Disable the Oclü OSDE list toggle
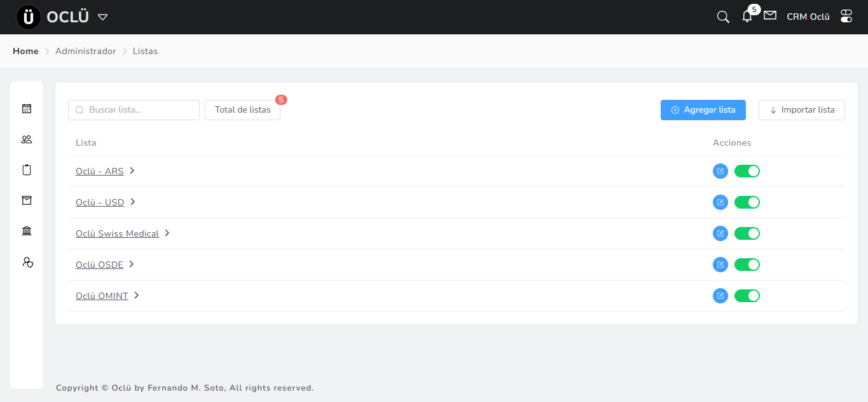 coord(747,265)
